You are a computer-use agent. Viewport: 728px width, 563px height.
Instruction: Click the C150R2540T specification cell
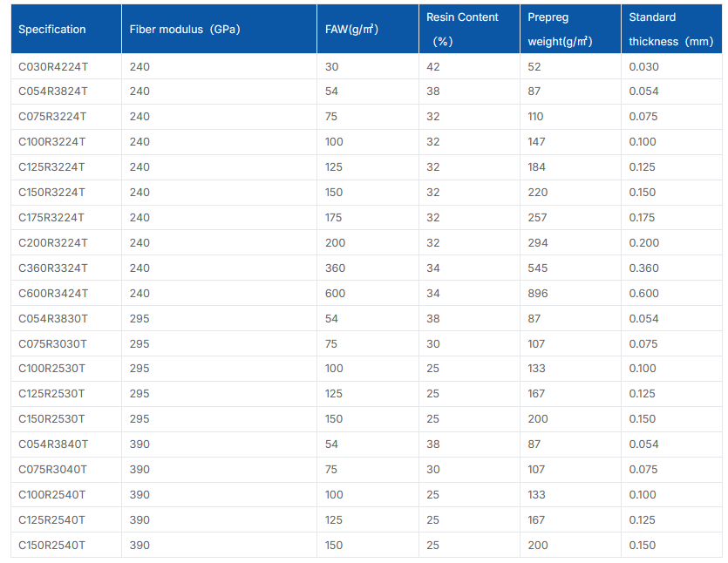tap(52, 546)
